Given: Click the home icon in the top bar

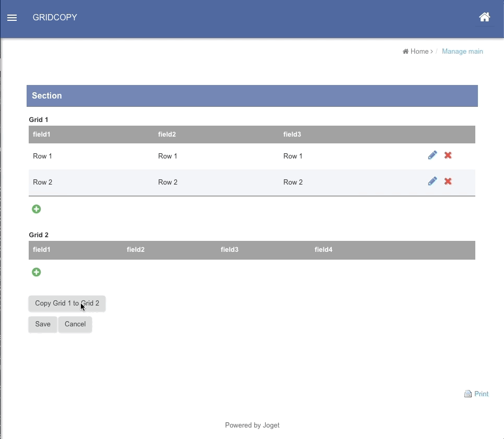Looking at the screenshot, I should point(484,17).
